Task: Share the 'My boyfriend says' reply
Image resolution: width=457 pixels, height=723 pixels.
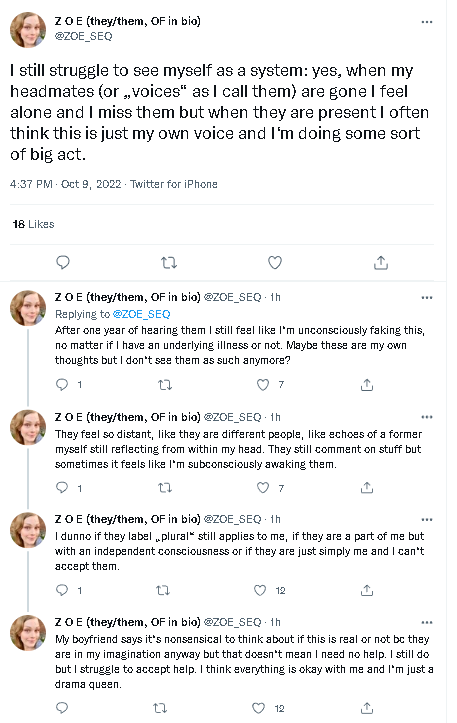Action: coord(367,708)
